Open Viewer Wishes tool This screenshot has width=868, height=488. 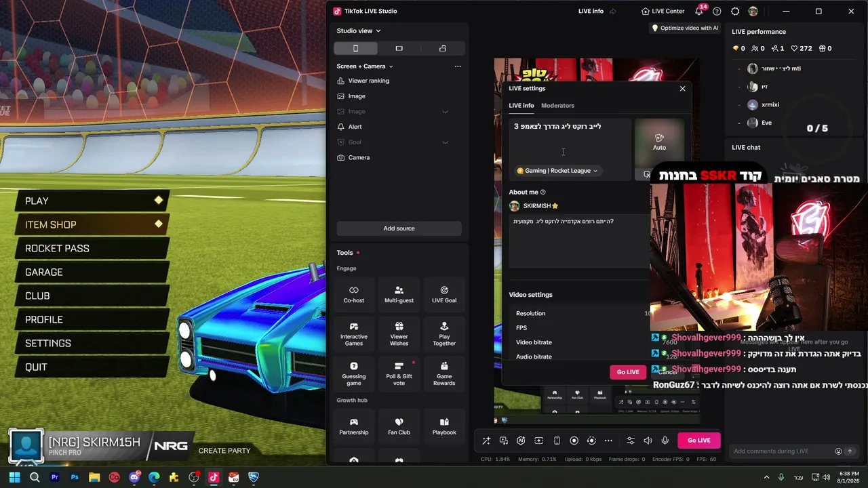(399, 335)
